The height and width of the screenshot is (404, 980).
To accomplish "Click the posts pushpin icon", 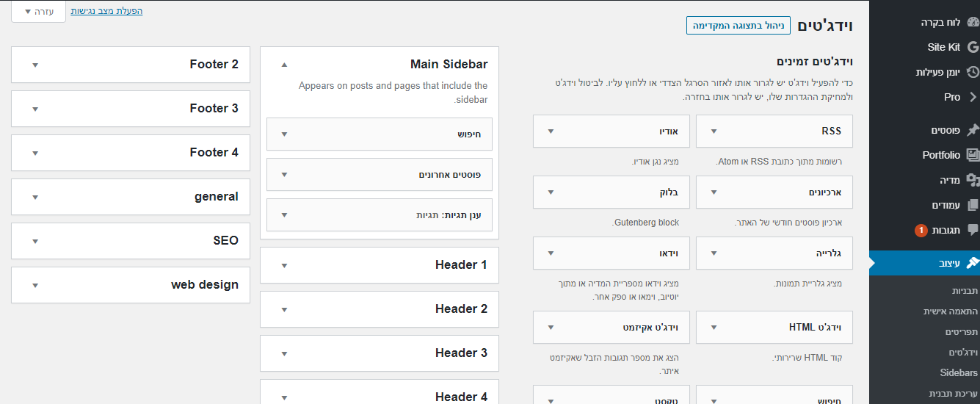I will pos(973,130).
